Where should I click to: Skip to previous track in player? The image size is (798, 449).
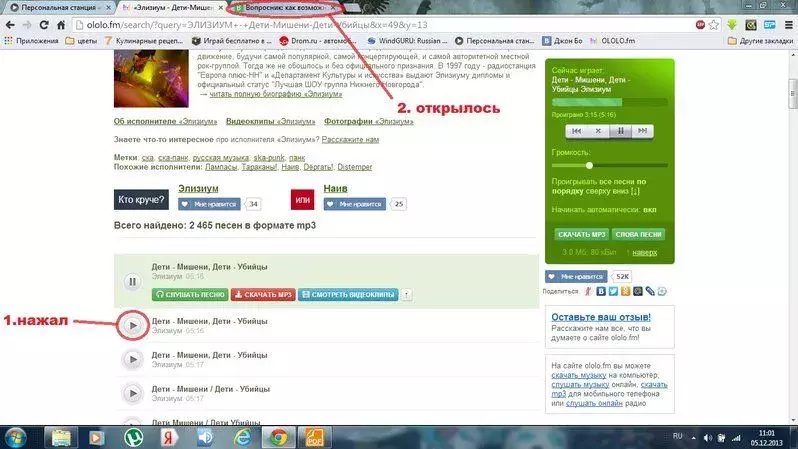coord(576,131)
